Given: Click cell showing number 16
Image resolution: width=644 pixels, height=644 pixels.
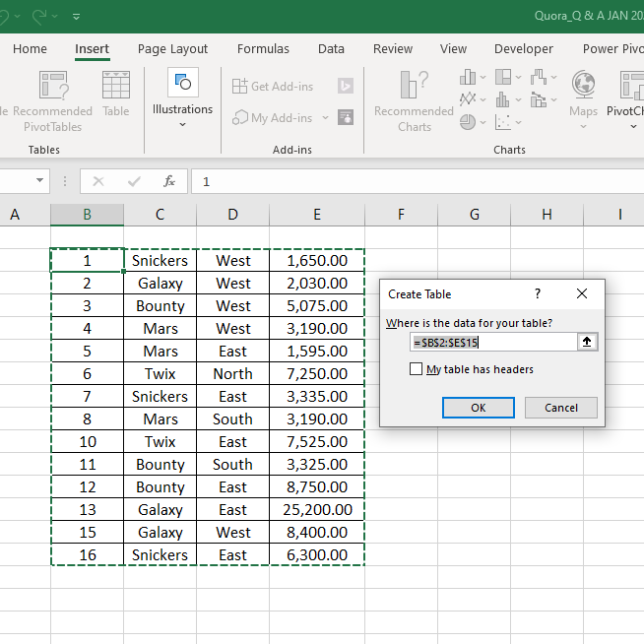Looking at the screenshot, I should [x=87, y=554].
